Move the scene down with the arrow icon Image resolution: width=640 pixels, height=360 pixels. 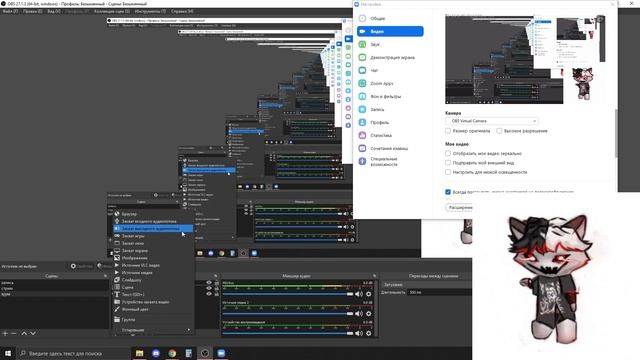(33, 333)
